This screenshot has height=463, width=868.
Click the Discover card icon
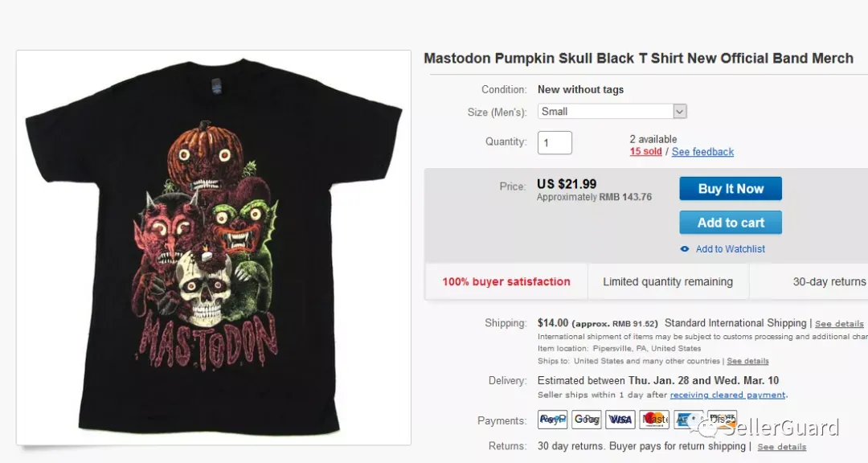click(722, 420)
